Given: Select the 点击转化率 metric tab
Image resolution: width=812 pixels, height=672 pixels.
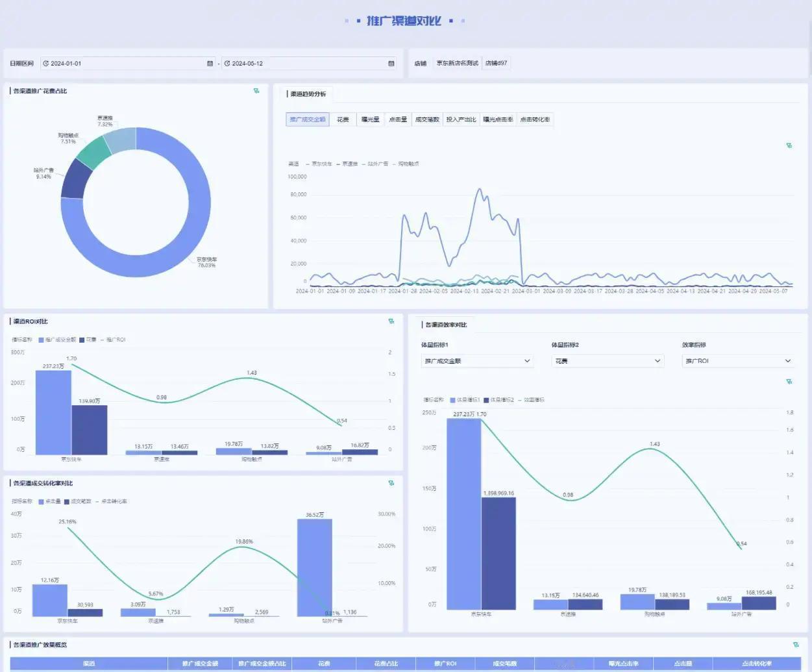Looking at the screenshot, I should (535, 119).
